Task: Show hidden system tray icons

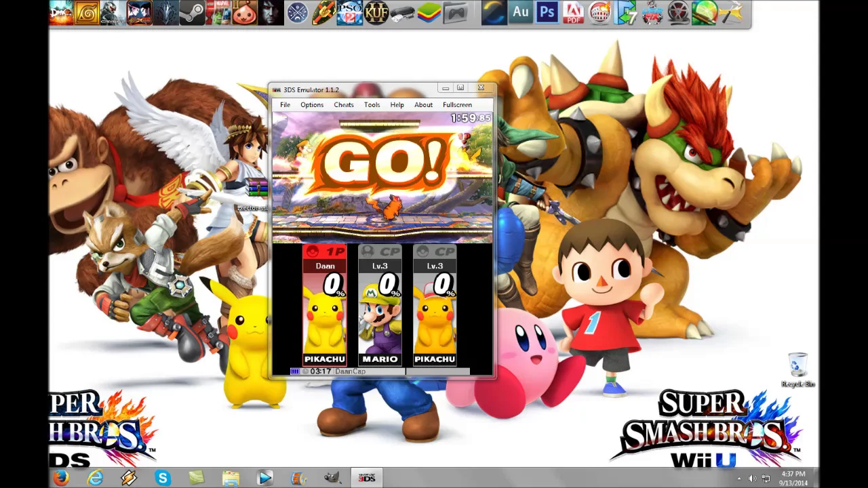Action: tap(738, 479)
